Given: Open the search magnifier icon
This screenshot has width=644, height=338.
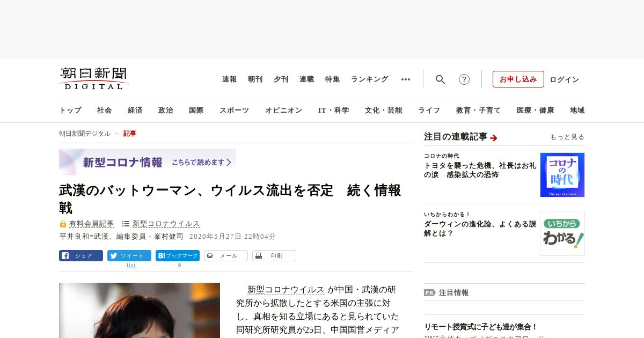Looking at the screenshot, I should [440, 79].
